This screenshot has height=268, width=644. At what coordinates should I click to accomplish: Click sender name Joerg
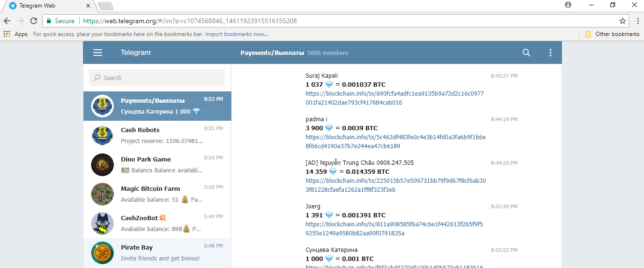tap(313, 206)
